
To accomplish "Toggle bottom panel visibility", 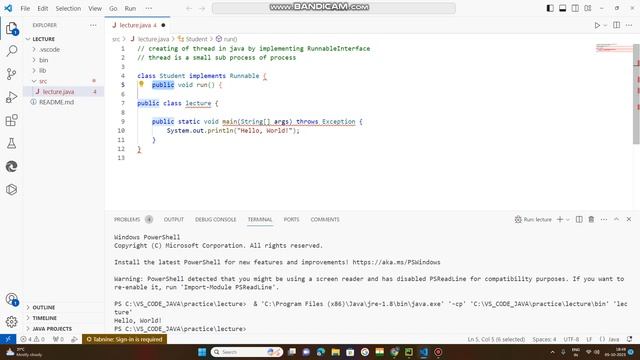I will (x=562, y=8).
